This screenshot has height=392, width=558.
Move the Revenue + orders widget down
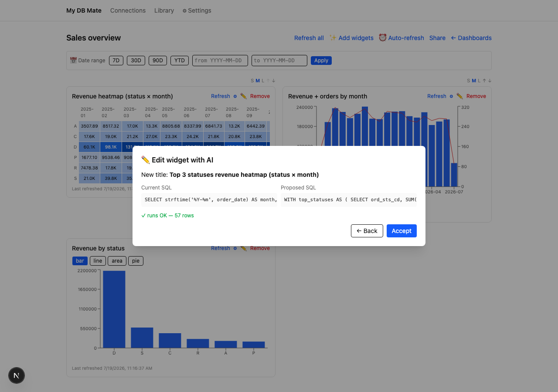pyautogui.click(x=490, y=81)
